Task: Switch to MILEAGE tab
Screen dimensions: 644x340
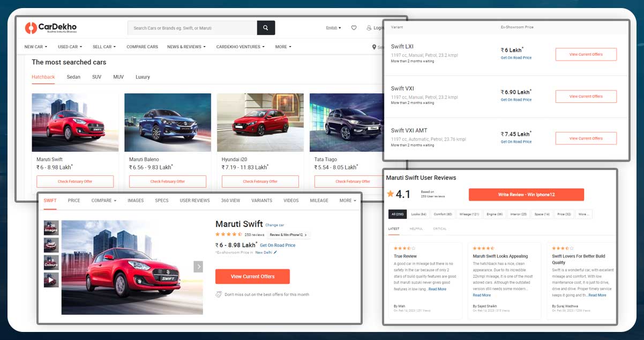Action: point(319,201)
